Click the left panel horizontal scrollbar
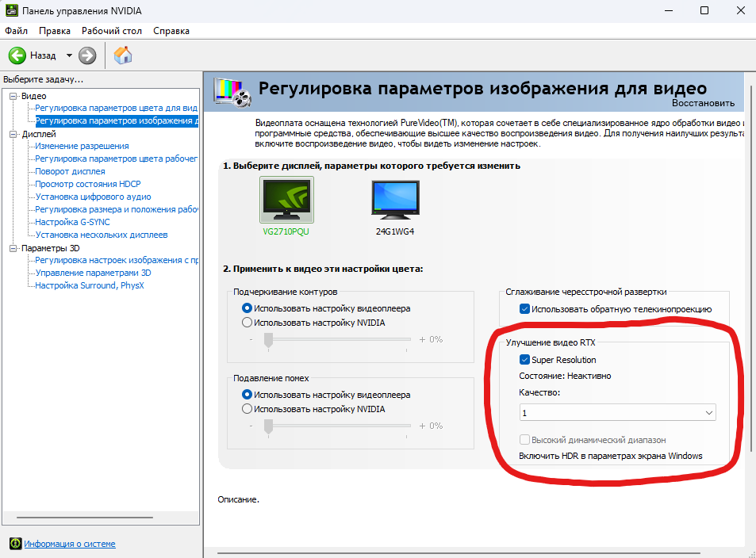This screenshot has width=756, height=558. [x=85, y=518]
